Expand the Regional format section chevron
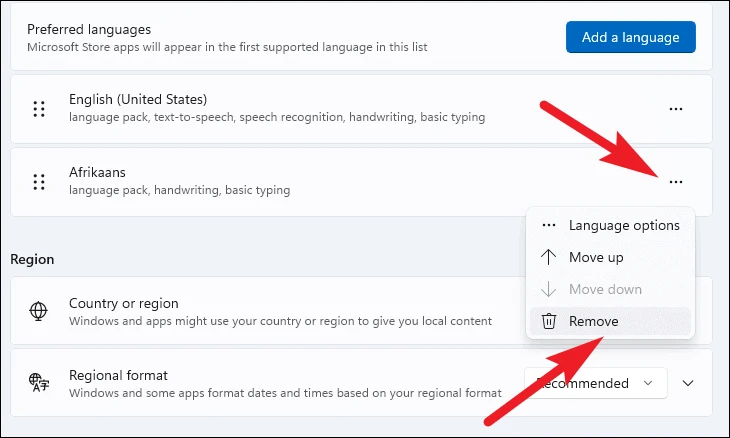This screenshot has width=730, height=438. (688, 383)
